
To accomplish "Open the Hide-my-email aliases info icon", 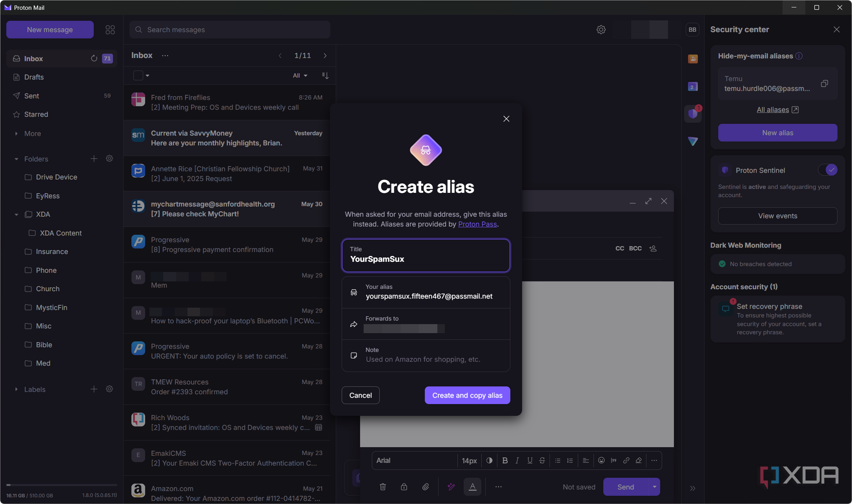I will click(x=799, y=56).
